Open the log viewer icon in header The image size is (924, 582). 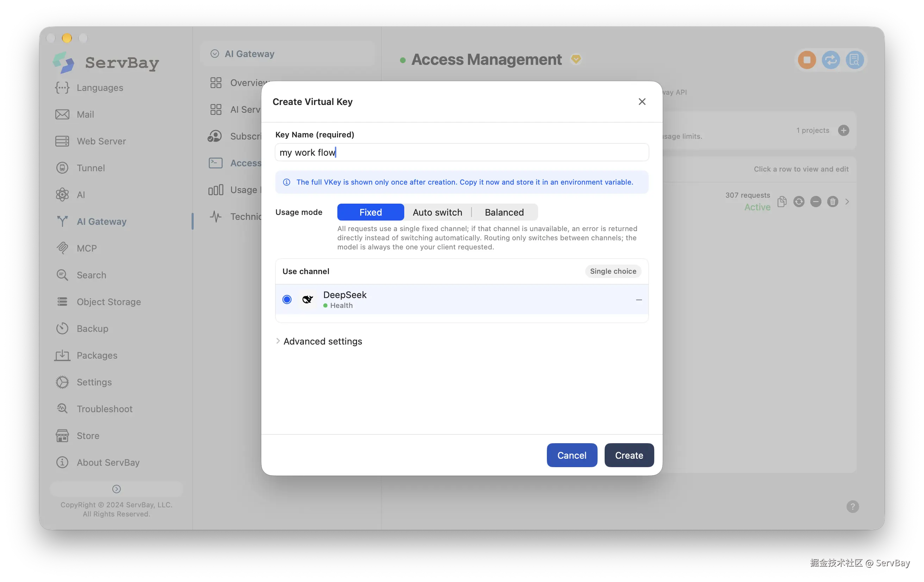coord(854,60)
